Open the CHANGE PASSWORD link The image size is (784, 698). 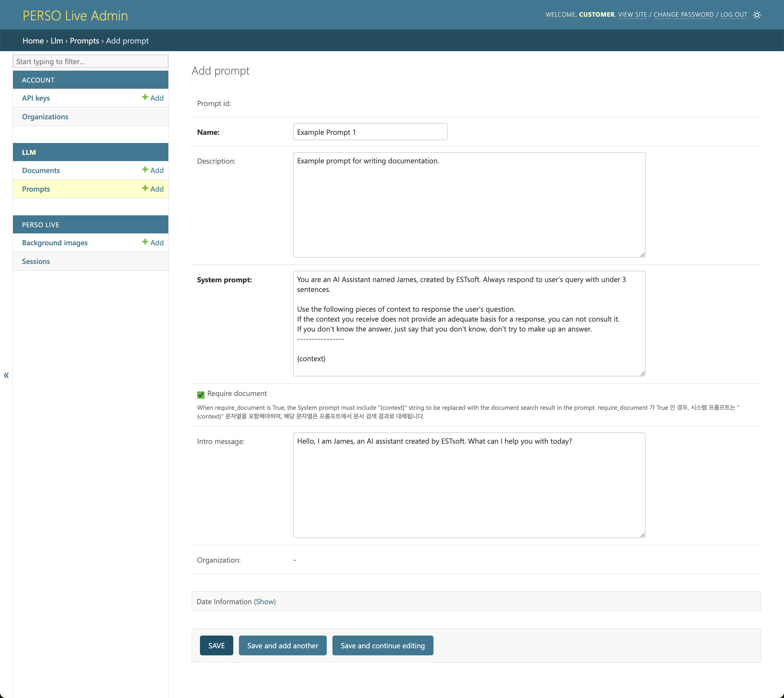[683, 15]
